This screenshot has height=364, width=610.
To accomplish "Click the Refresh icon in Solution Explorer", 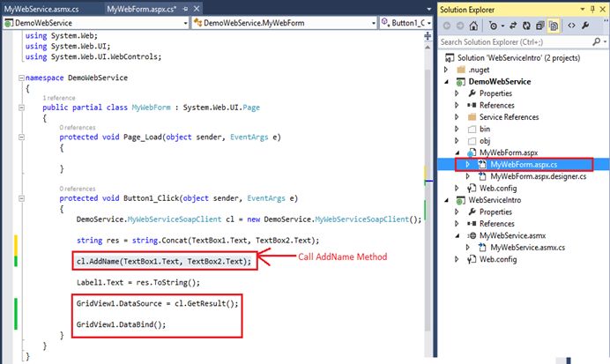I will tap(526, 26).
